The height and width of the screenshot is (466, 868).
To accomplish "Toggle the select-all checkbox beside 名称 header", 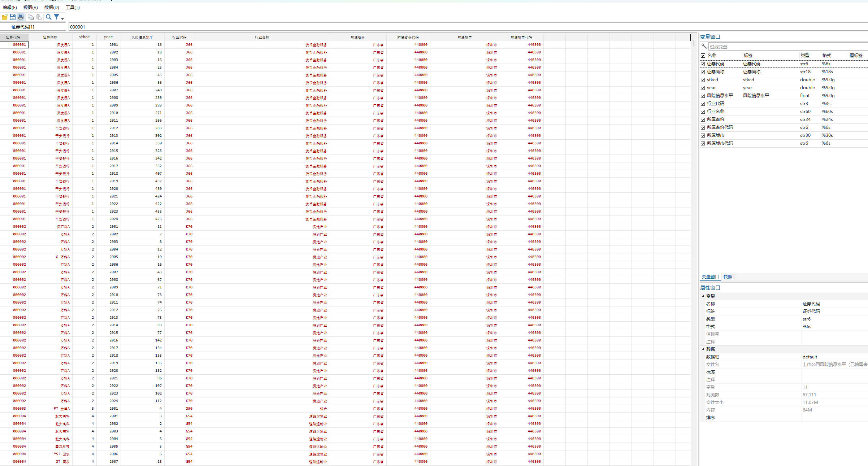I will (703, 56).
